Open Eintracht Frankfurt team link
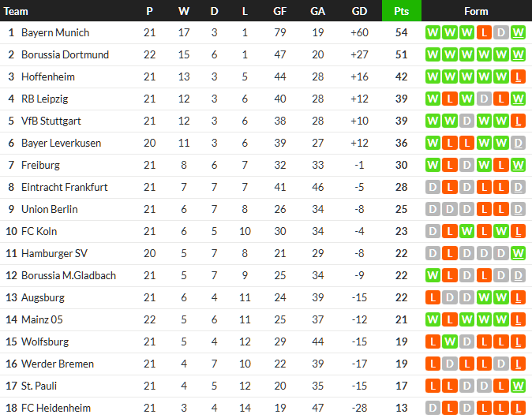 [64, 188]
